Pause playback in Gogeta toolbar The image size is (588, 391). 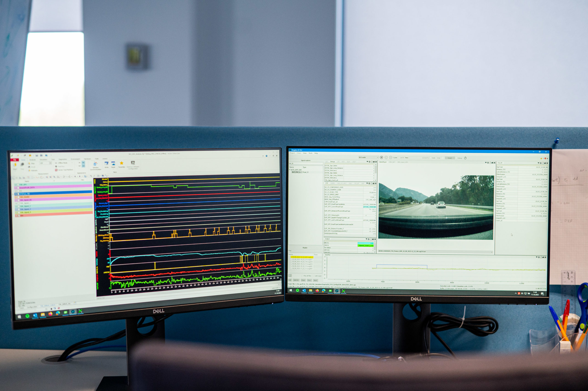[382, 158]
